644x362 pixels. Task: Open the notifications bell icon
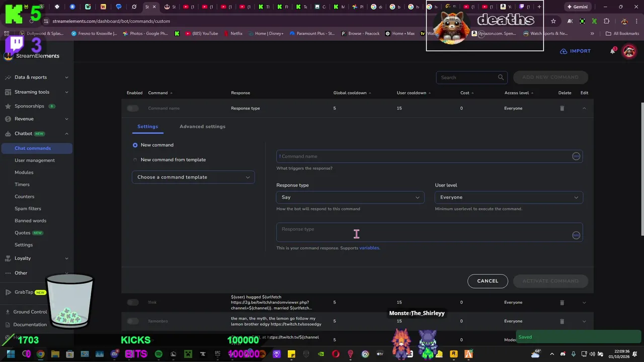(612, 51)
